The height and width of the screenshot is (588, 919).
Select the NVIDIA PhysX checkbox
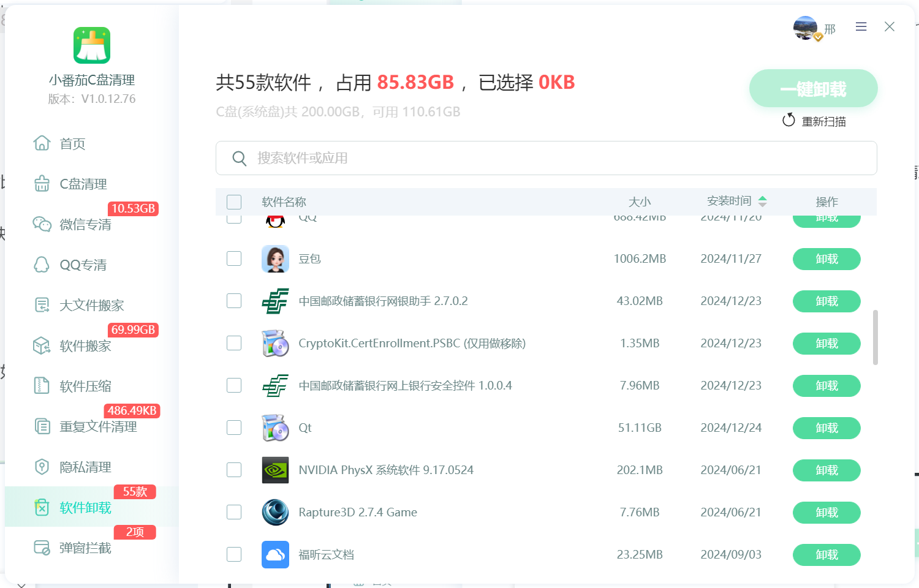(234, 470)
